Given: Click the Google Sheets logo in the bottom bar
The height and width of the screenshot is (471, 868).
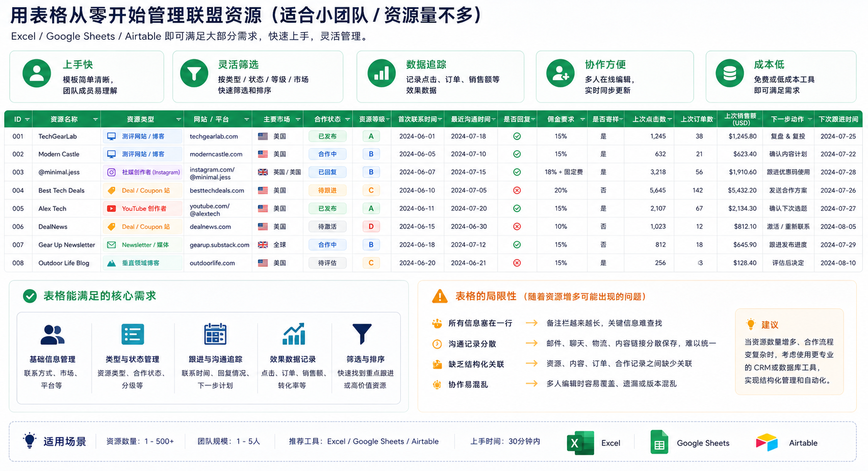Looking at the screenshot, I should (x=659, y=442).
